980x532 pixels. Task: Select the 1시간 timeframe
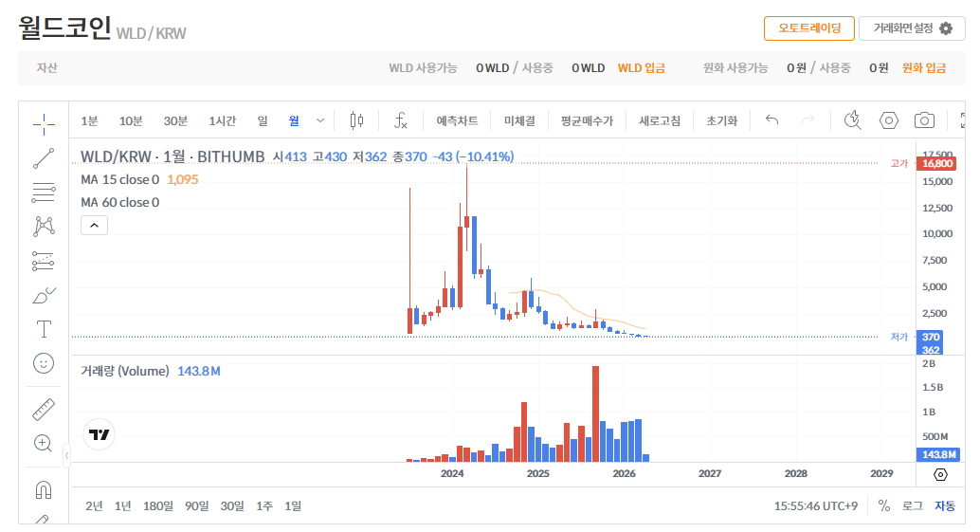coord(223,120)
